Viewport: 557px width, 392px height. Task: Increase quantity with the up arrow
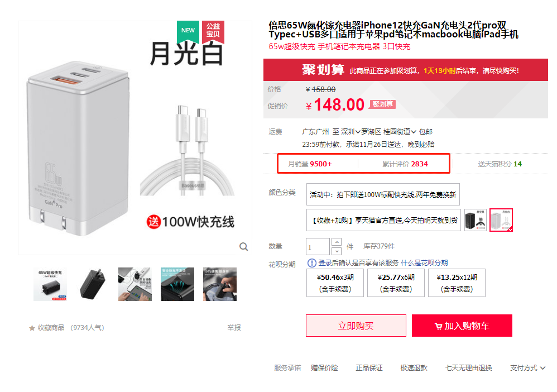click(337, 242)
